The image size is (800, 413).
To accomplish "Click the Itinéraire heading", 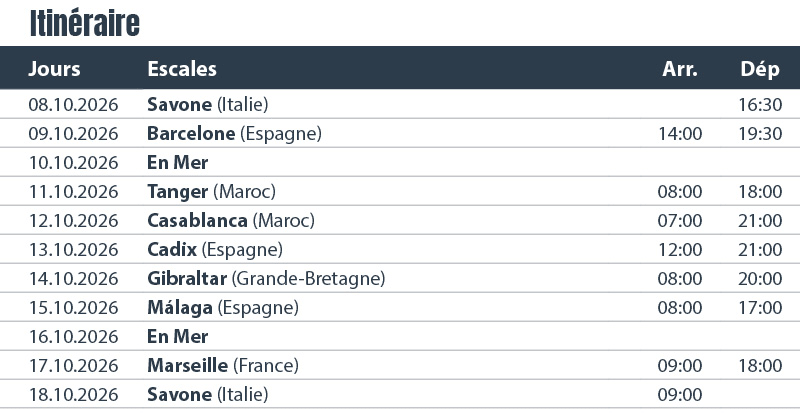I will pos(85,22).
